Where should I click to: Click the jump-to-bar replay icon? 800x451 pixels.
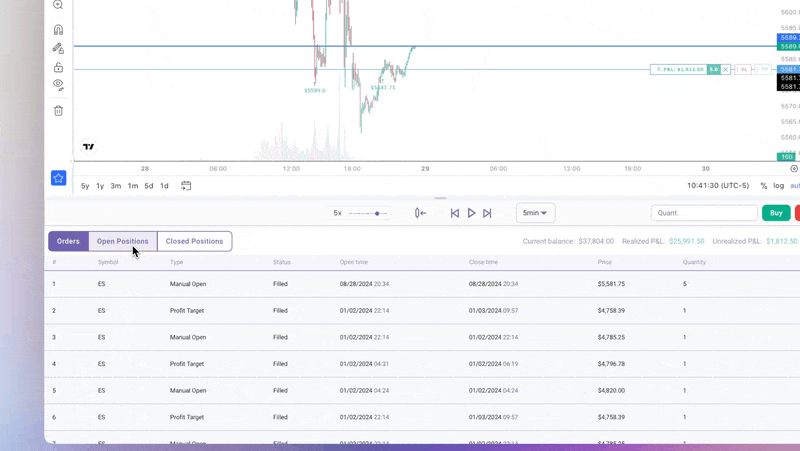[420, 213]
